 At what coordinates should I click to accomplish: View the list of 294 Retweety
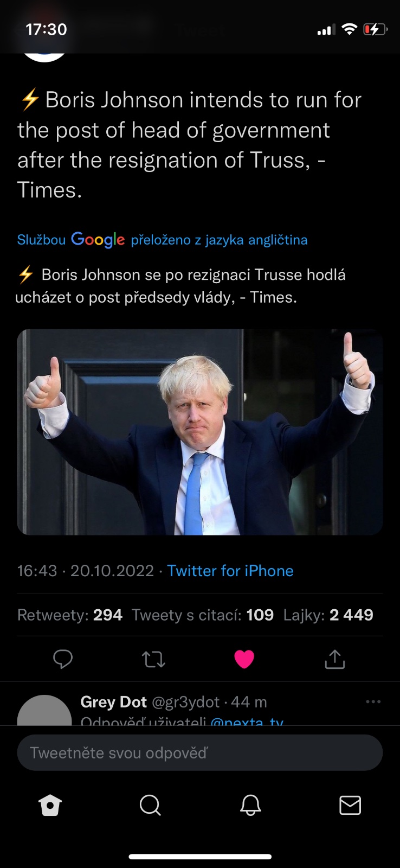click(70, 615)
